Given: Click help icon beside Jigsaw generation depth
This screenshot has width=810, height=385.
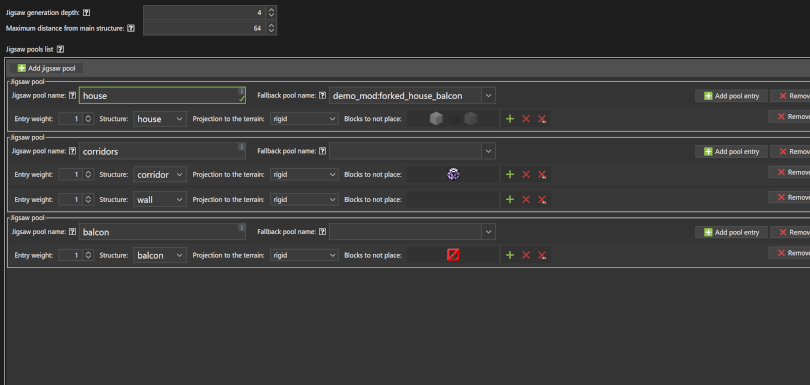Looking at the screenshot, I should coord(86,12).
